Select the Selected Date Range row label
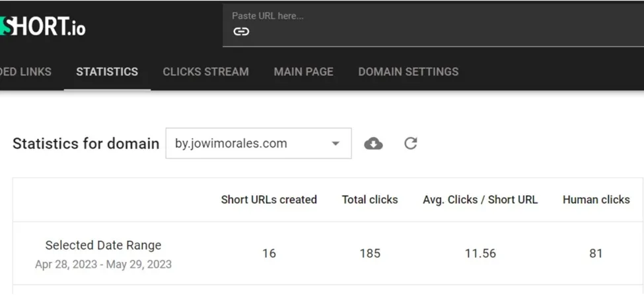This screenshot has height=295, width=644. [103, 245]
